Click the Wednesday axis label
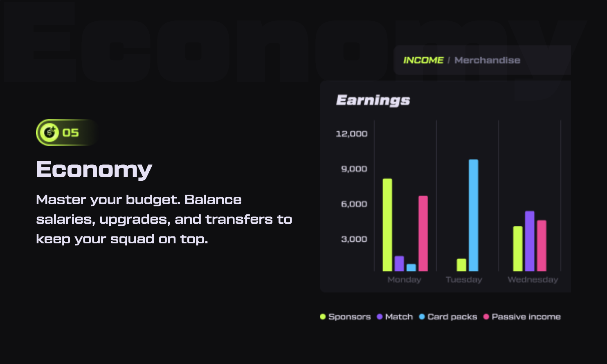The width and height of the screenshot is (607, 364). 533,280
